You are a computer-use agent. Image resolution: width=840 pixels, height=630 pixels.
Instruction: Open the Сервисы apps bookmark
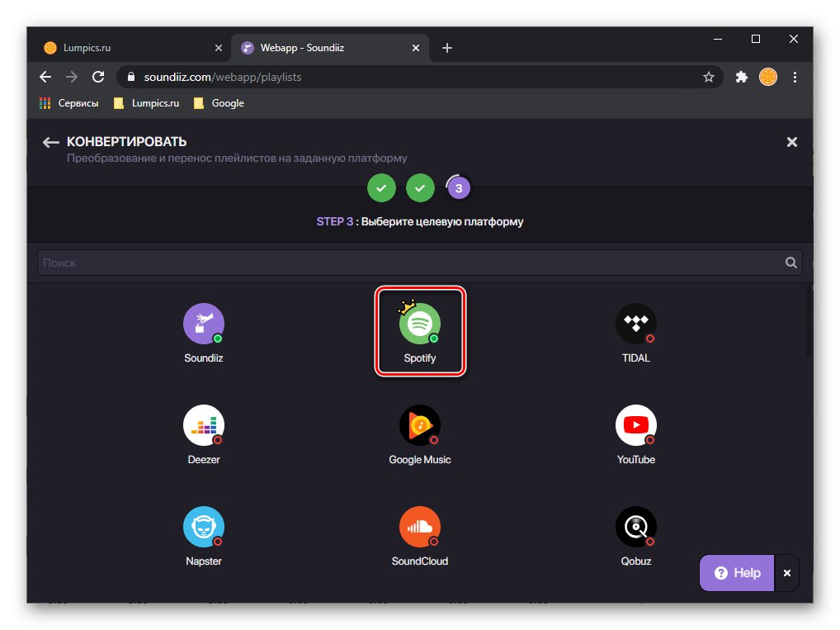tap(69, 103)
